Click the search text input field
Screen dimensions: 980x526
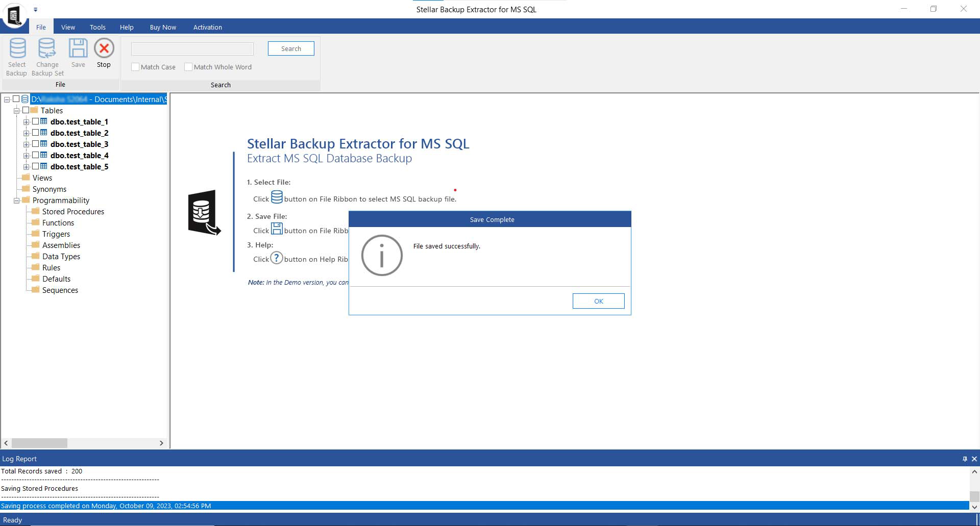[192, 48]
